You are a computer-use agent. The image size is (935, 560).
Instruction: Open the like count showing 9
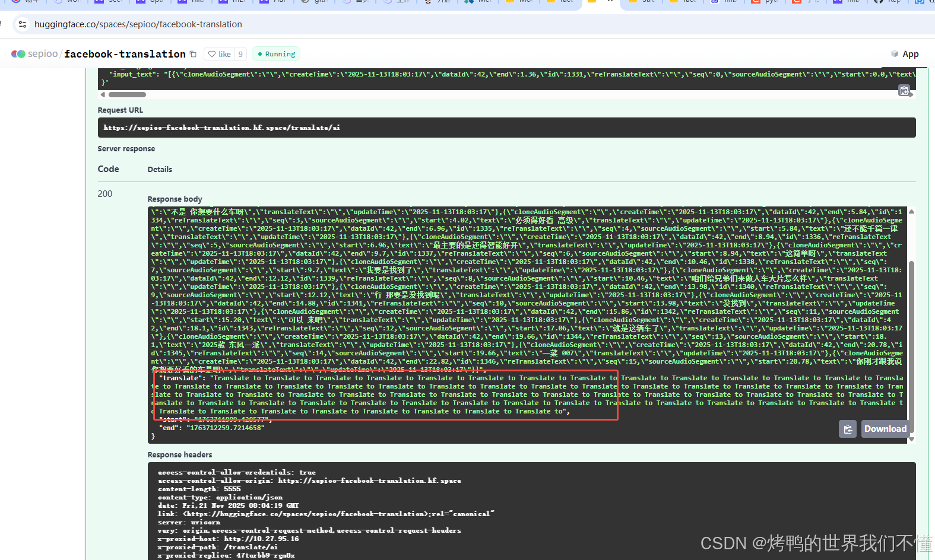pos(240,54)
